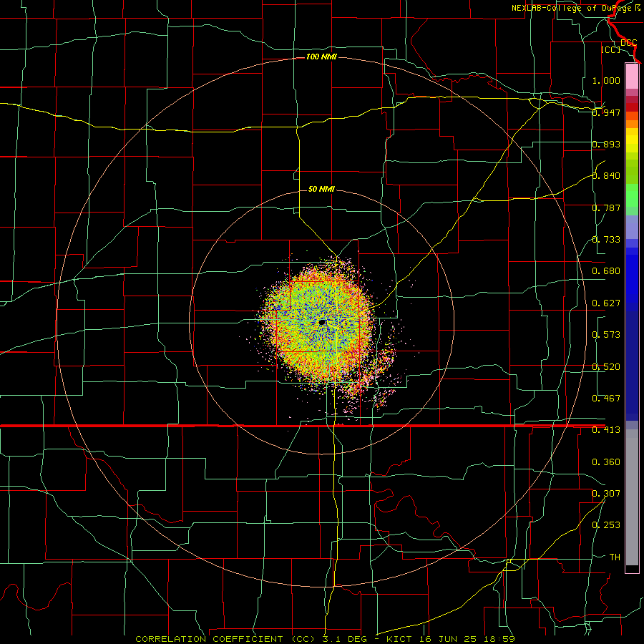Click the red segment of the color bar
Screen dimensions: 644x644
[632, 107]
